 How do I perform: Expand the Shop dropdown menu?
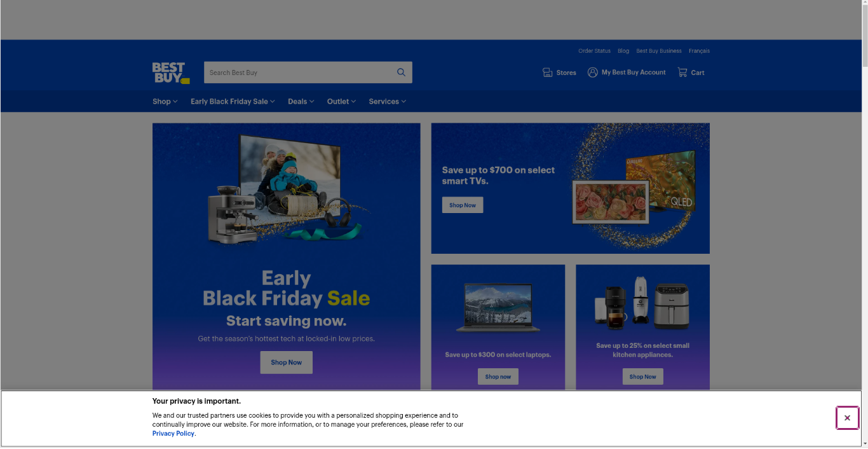(x=165, y=102)
